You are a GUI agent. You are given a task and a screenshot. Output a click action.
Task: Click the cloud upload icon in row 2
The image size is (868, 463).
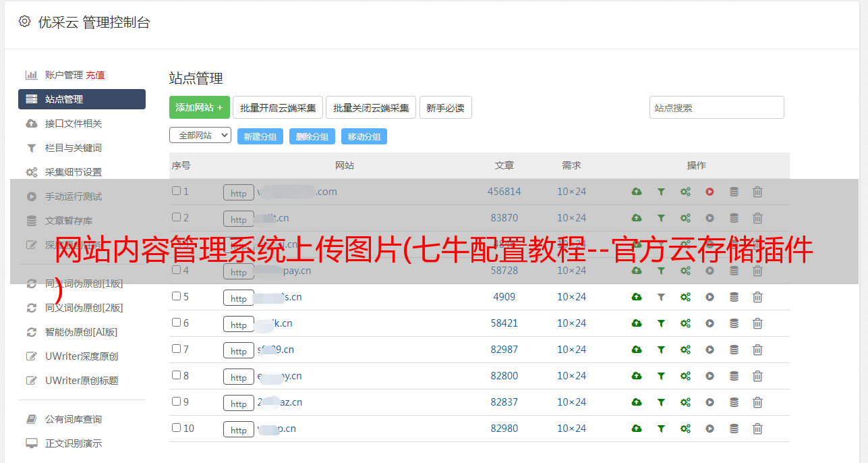[x=637, y=218]
